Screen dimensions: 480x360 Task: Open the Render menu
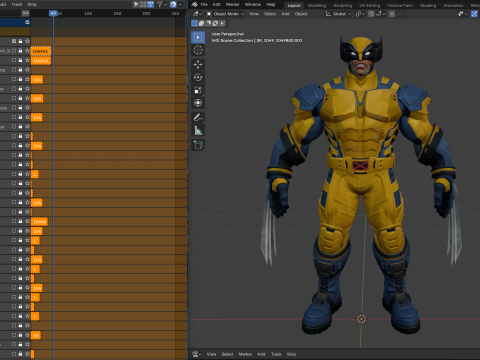point(232,4)
